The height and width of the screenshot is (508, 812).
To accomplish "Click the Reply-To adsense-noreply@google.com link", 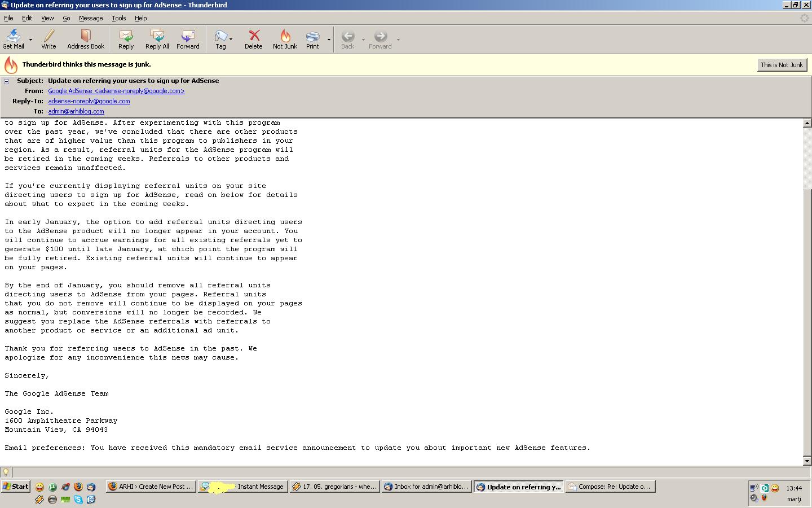I will click(x=89, y=101).
